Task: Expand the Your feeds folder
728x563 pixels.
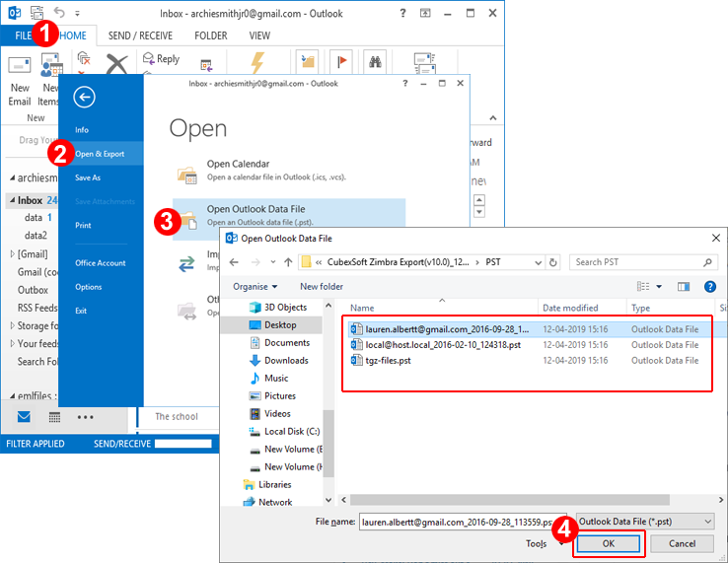Action: [x=13, y=343]
